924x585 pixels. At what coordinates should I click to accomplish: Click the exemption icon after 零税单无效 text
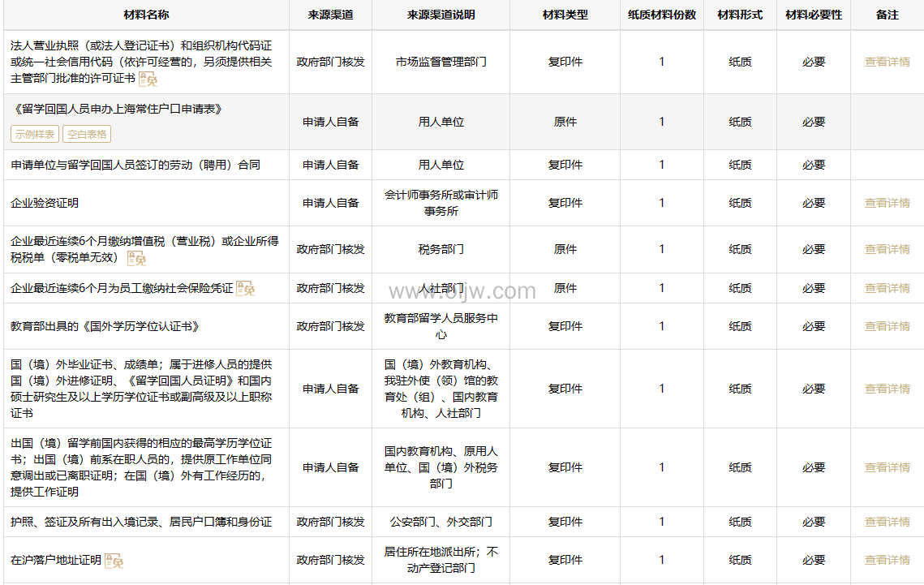click(x=137, y=258)
